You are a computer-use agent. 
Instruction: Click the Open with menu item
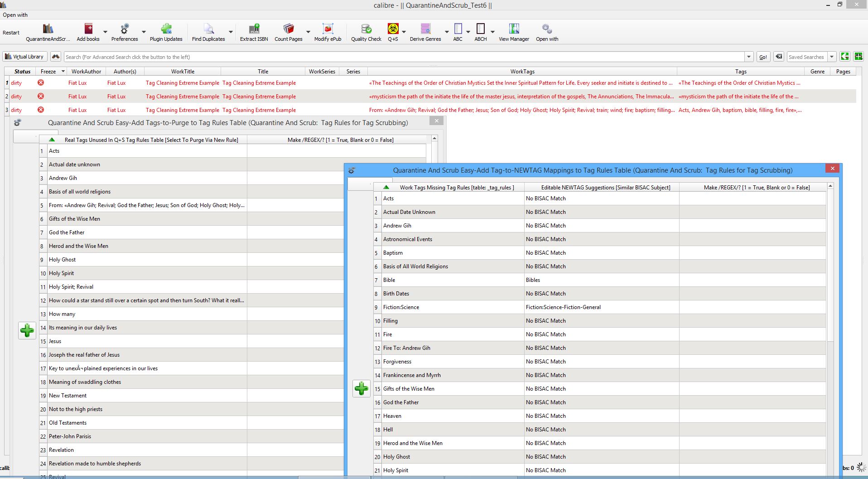(15, 15)
